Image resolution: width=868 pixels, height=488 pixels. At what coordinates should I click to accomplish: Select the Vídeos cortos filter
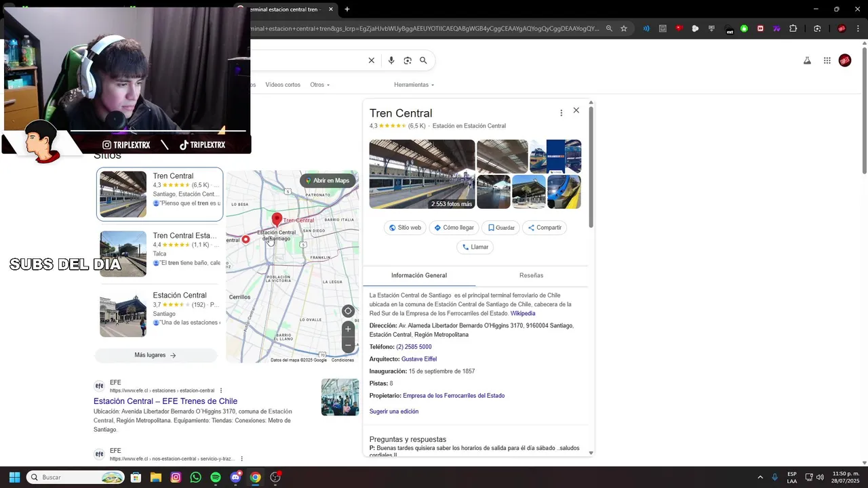pyautogui.click(x=283, y=85)
